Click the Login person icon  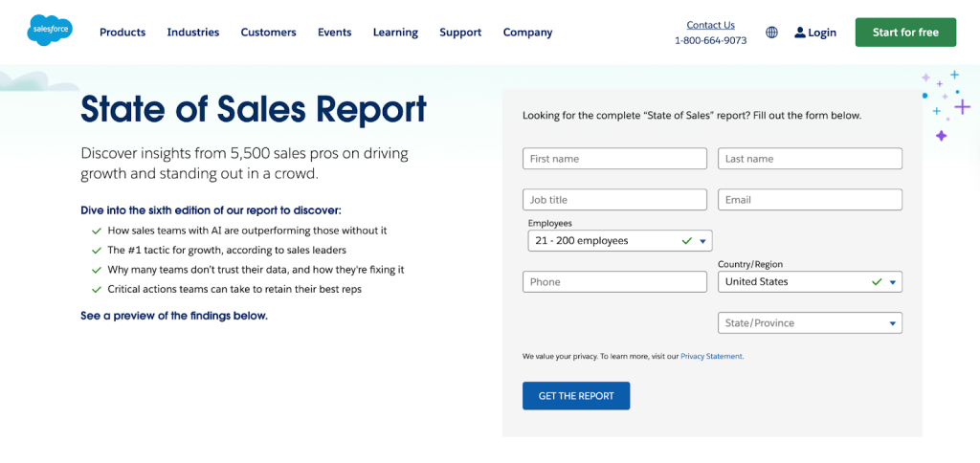[800, 33]
